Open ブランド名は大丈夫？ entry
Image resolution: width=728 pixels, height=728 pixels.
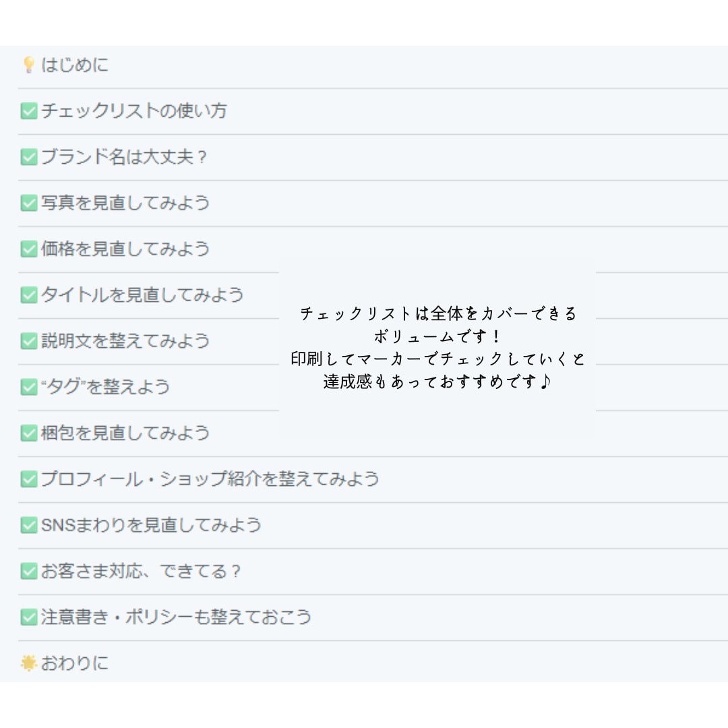(124, 157)
